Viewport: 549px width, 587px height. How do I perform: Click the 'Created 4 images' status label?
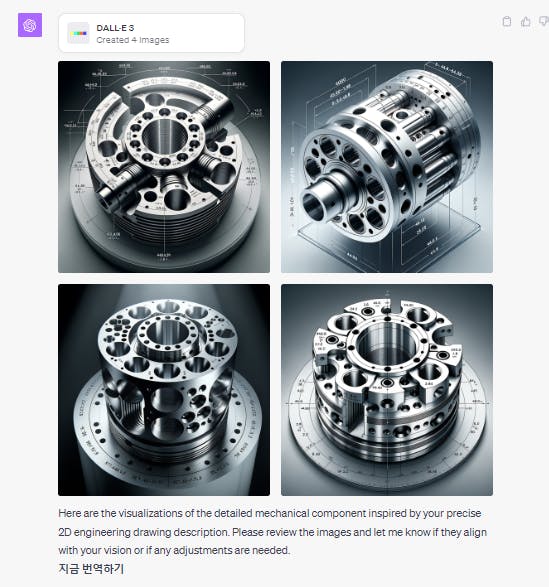pyautogui.click(x=133, y=40)
